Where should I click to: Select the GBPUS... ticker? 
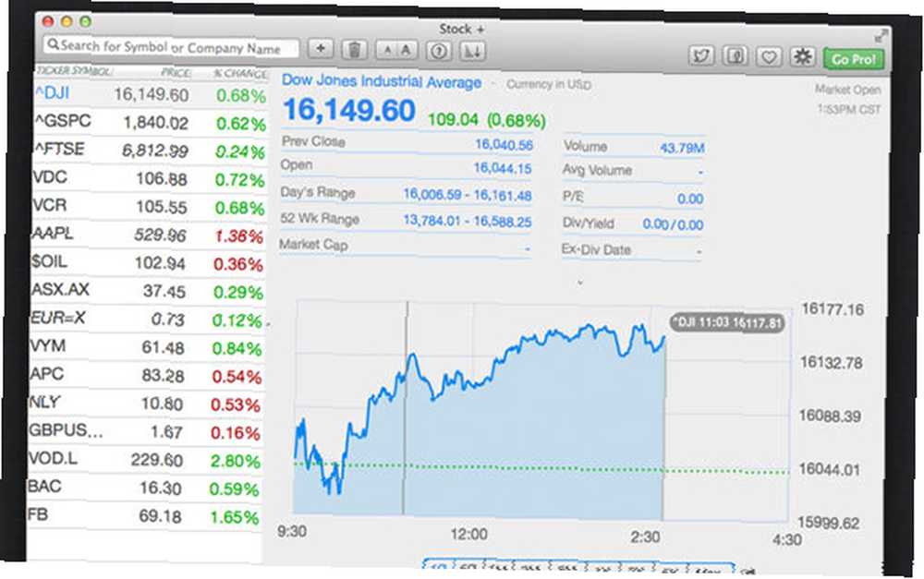pos(66,430)
